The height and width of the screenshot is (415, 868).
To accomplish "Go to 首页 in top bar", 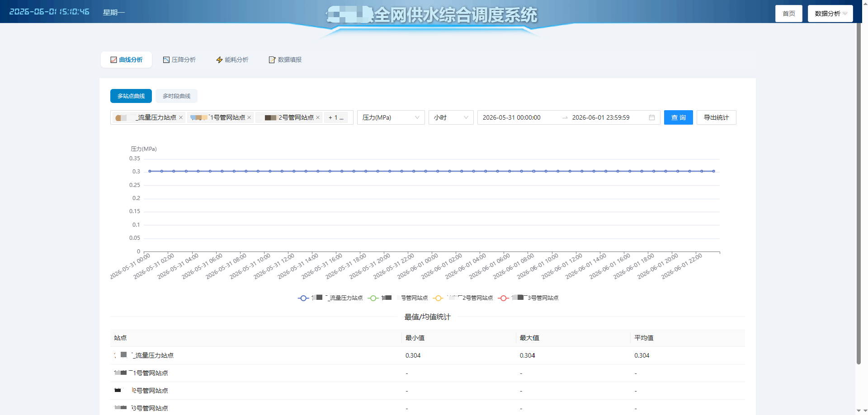I will point(789,14).
